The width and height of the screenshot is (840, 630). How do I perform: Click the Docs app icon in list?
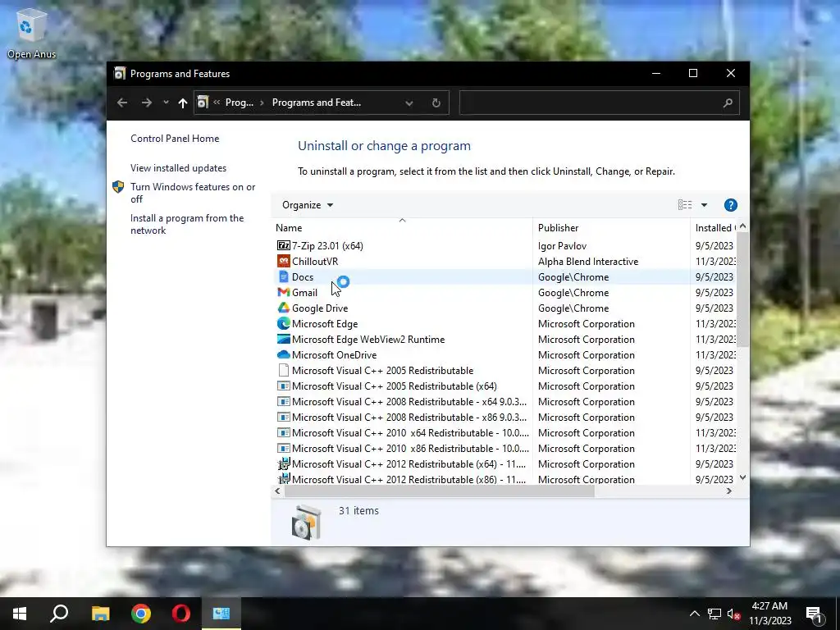pos(283,276)
